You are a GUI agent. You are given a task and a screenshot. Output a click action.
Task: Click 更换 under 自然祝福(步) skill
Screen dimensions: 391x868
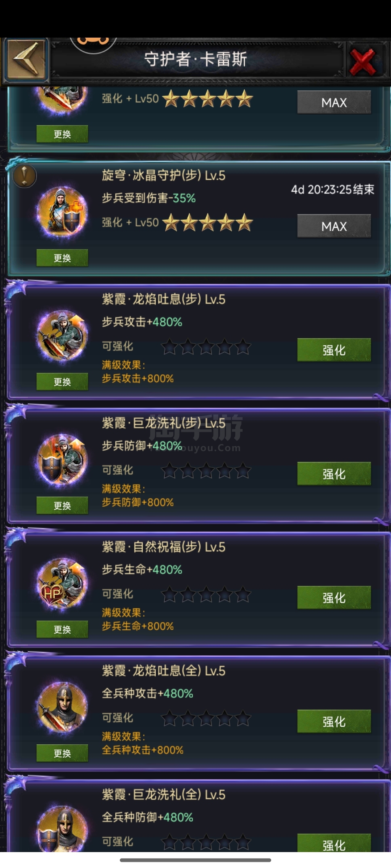click(x=62, y=629)
